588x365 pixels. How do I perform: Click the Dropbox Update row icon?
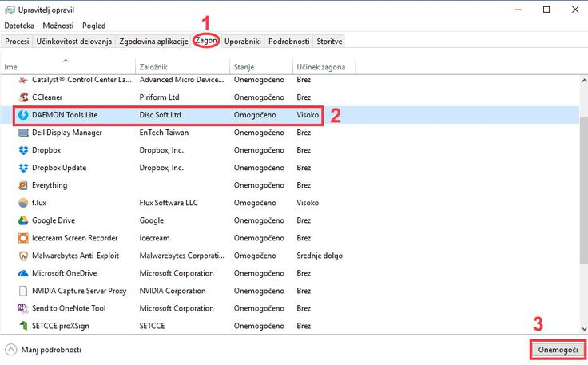(23, 168)
